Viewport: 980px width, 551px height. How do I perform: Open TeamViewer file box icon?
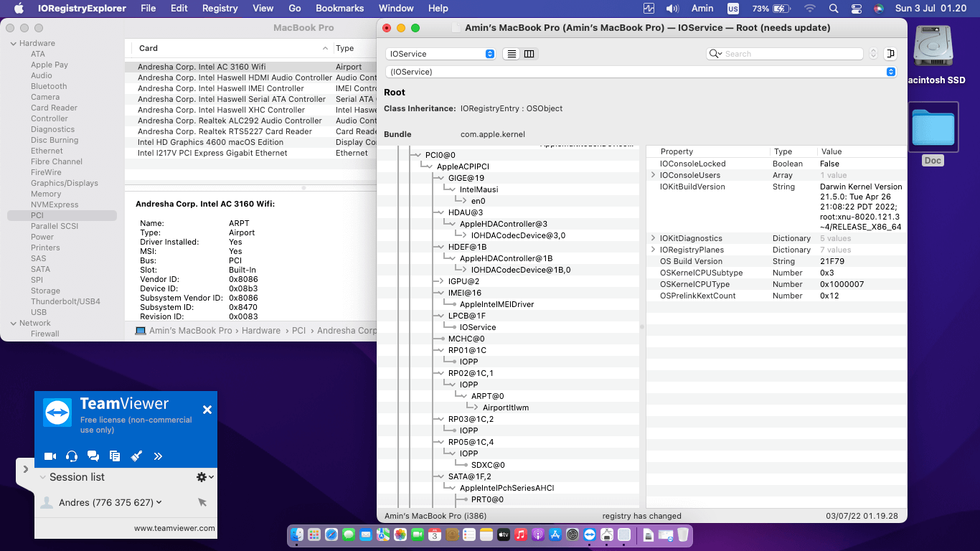[115, 456]
